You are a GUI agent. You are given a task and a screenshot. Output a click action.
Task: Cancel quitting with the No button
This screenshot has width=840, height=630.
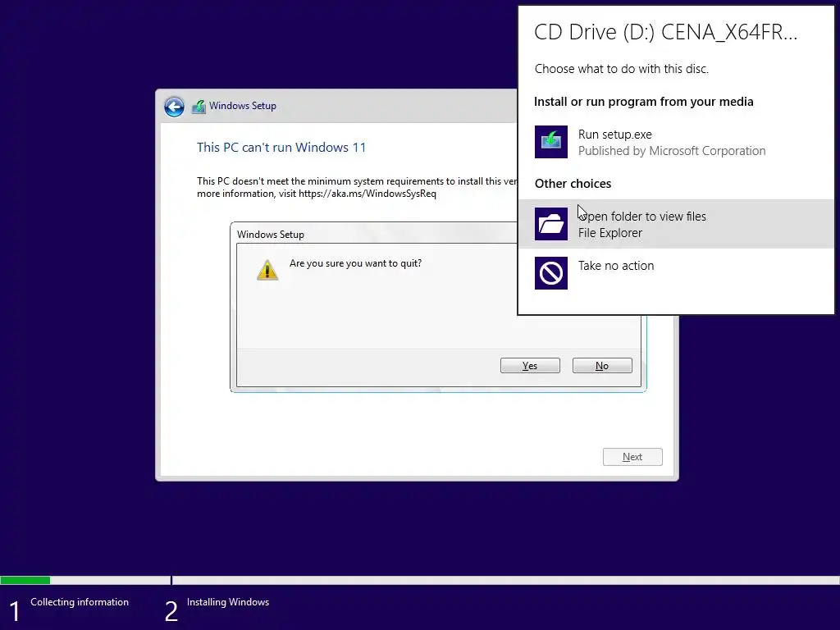602,365
